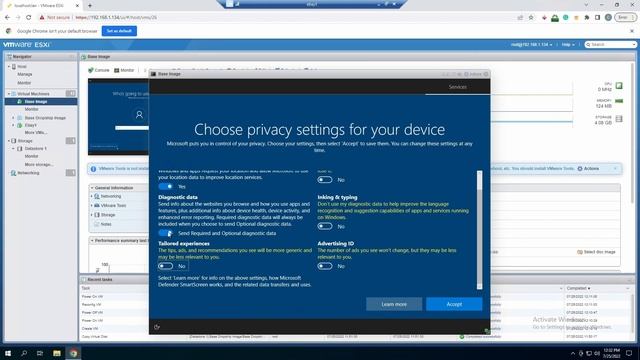This screenshot has width=640, height=360.
Task: Turn off the Location toggle set to Yes
Action: click(166, 187)
